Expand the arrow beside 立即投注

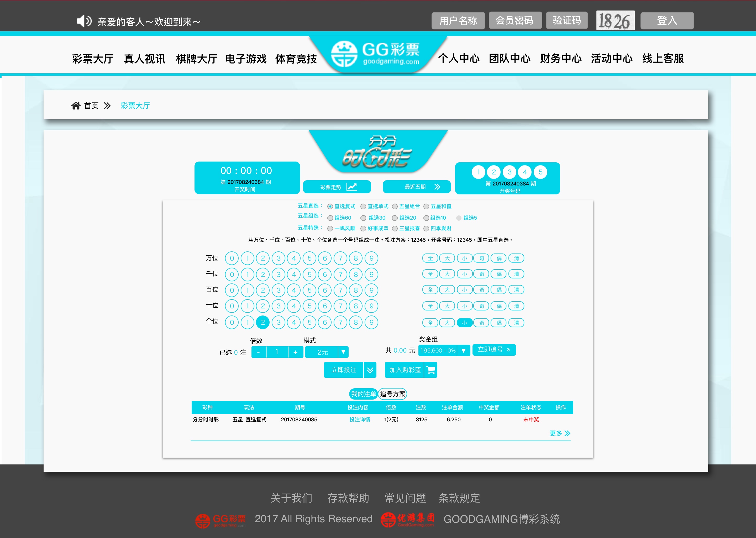pos(370,370)
